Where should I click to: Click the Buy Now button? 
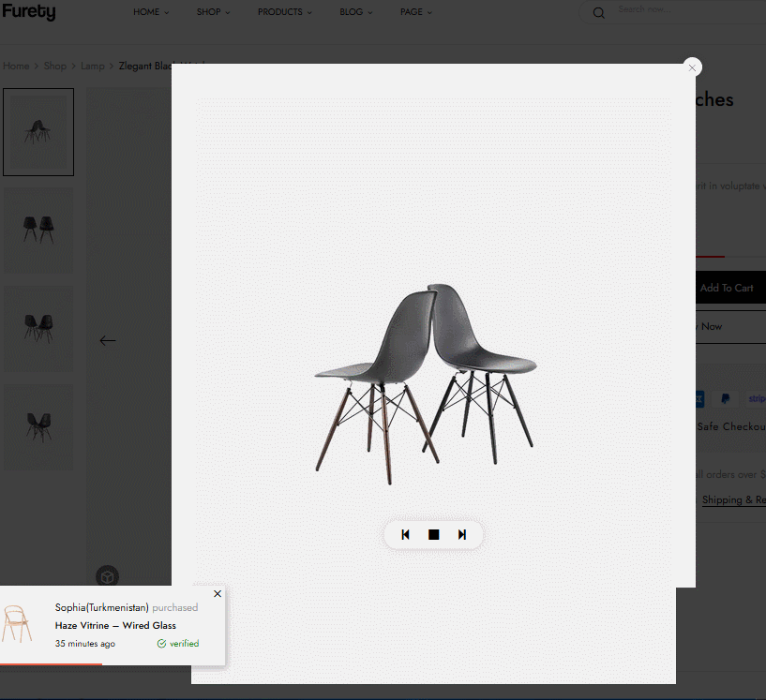point(729,326)
